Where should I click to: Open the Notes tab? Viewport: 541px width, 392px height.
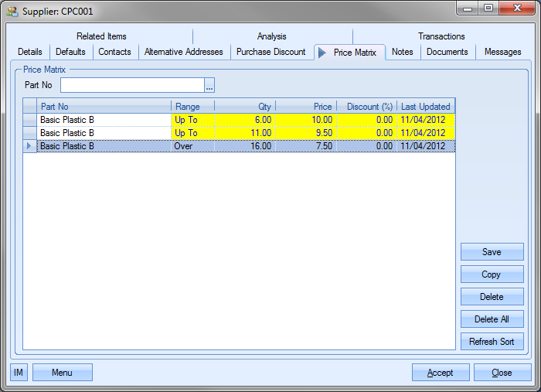pyautogui.click(x=402, y=52)
